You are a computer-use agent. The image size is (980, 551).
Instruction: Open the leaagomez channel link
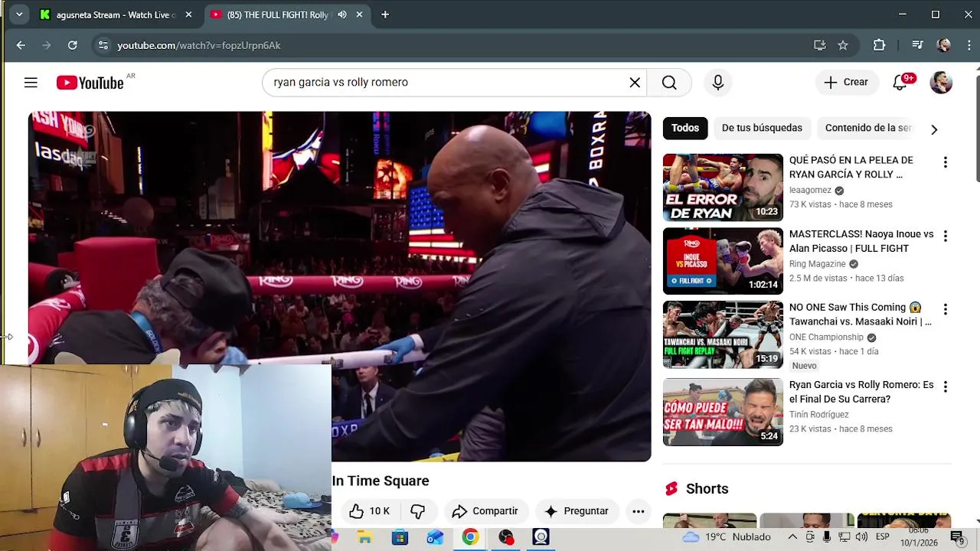(x=810, y=191)
